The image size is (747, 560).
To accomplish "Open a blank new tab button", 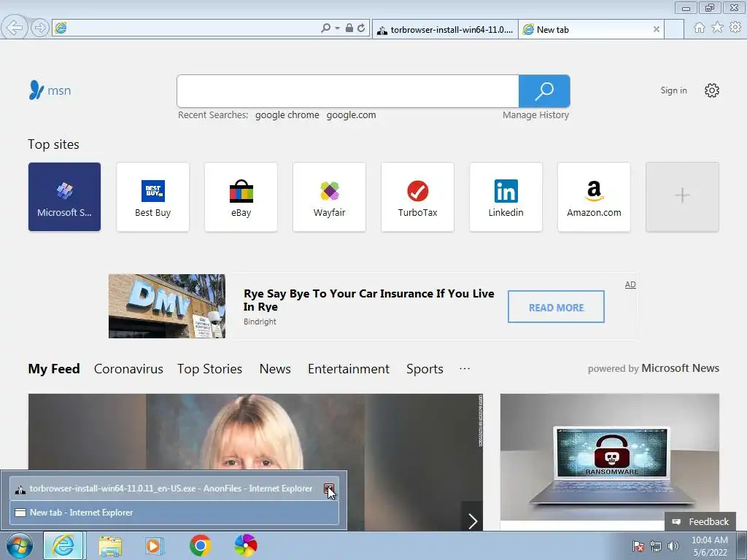I will coord(673,29).
